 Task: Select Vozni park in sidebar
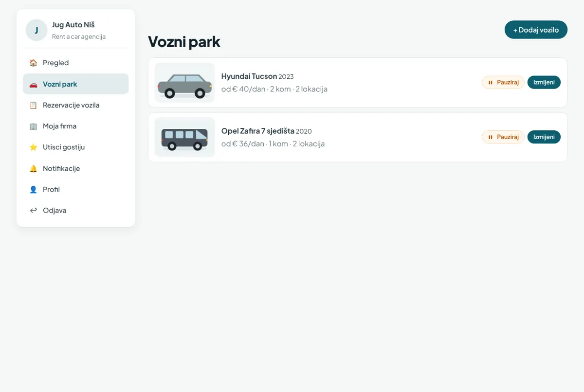click(75, 84)
